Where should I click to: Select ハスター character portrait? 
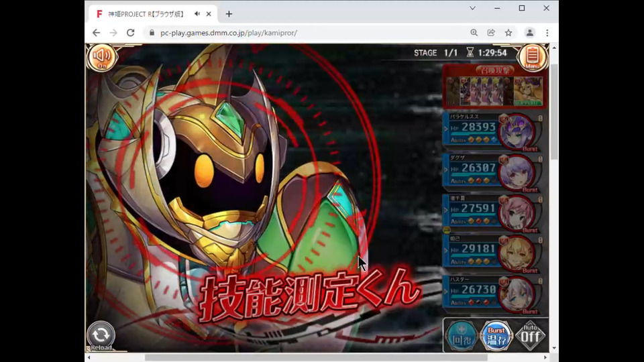pyautogui.click(x=517, y=295)
